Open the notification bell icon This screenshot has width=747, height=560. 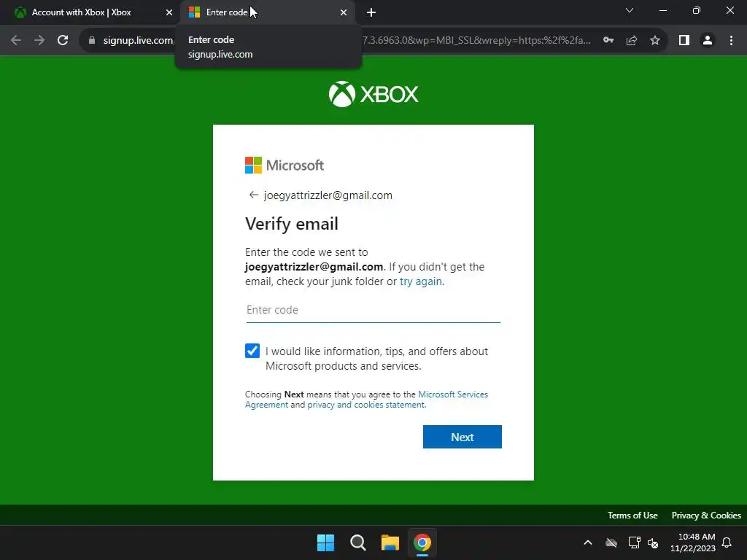(727, 542)
